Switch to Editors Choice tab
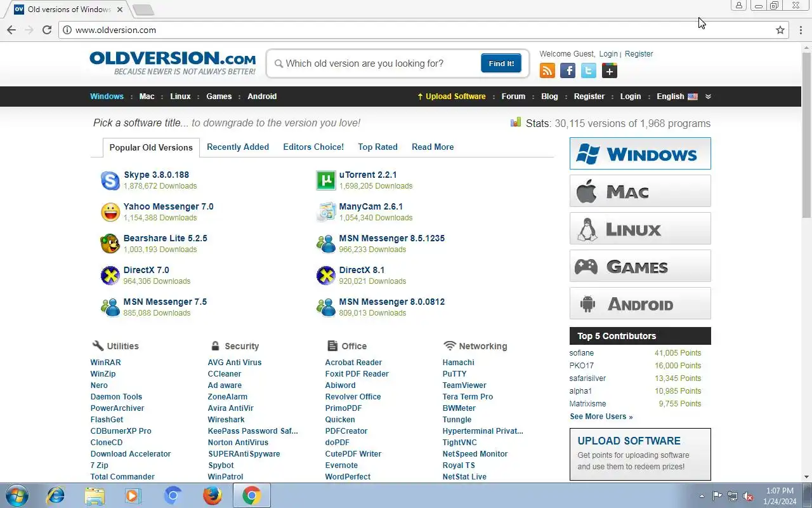The image size is (812, 508). pyautogui.click(x=313, y=147)
